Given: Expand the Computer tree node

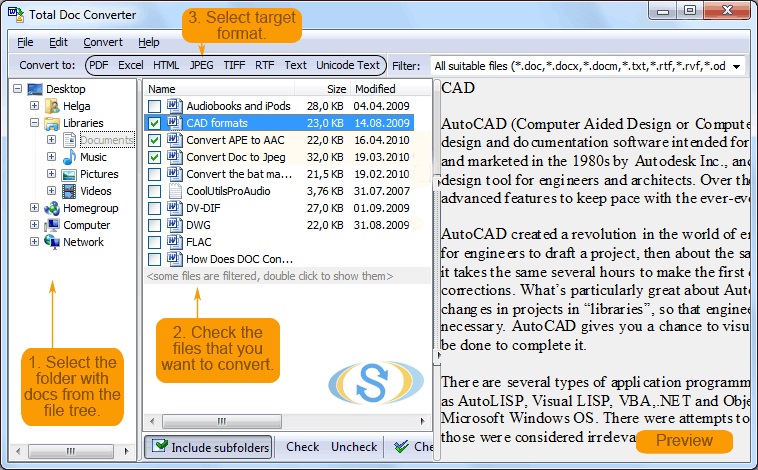Looking at the screenshot, I should (x=34, y=224).
